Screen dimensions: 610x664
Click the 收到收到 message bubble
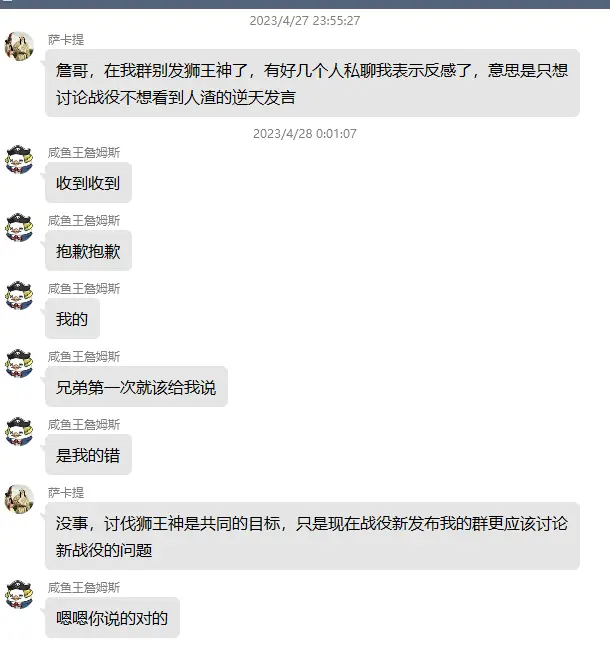[89, 183]
